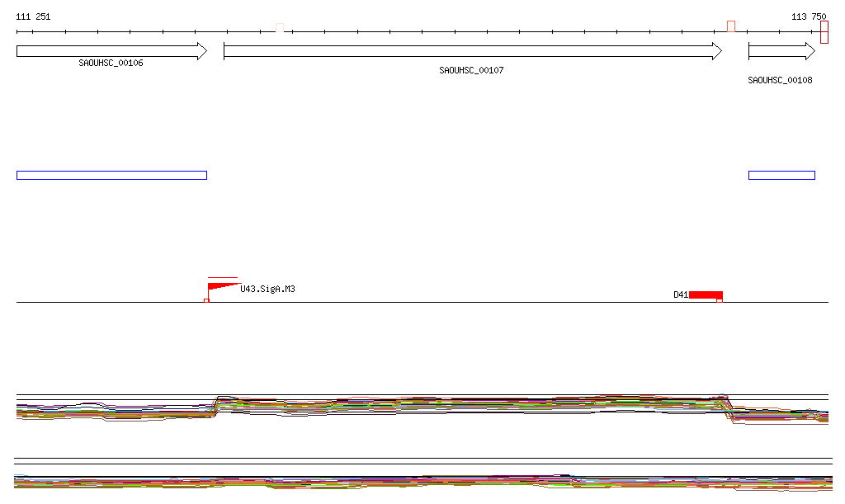Screen dimensions: 845x504
Task: Click the D41 text label
Action: (x=680, y=294)
